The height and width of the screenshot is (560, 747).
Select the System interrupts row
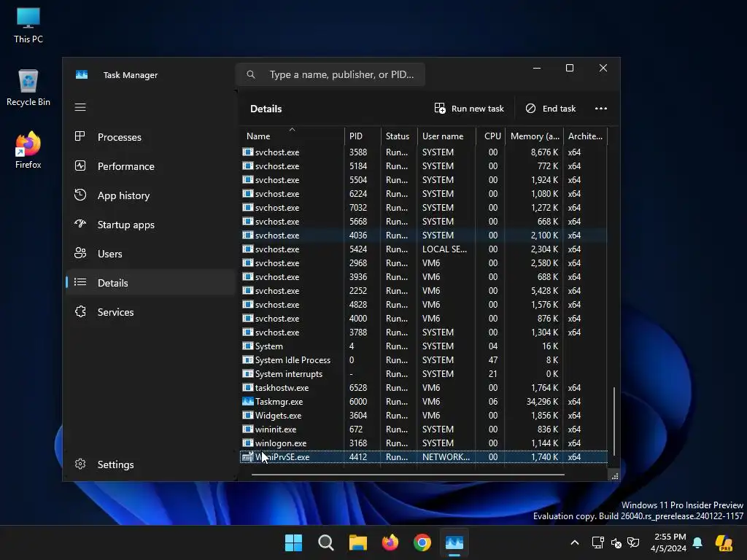(x=424, y=374)
